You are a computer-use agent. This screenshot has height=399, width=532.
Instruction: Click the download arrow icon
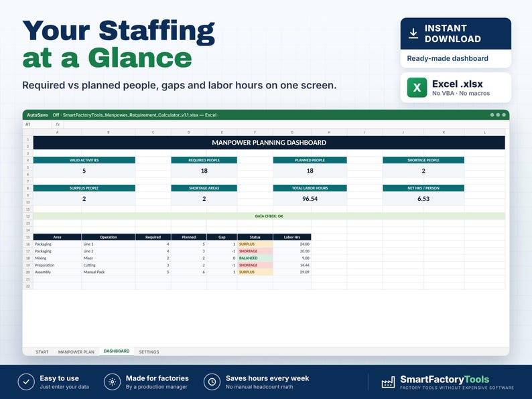413,33
